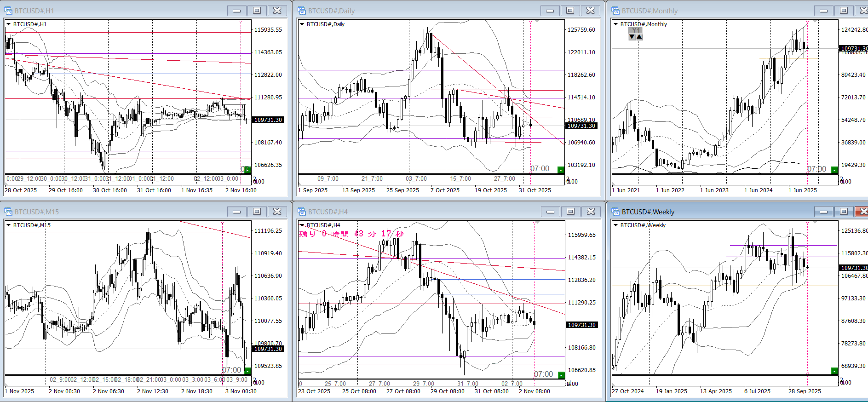
Task: Click the gray chart-shift triangle on Daily chart
Action: 536,21
